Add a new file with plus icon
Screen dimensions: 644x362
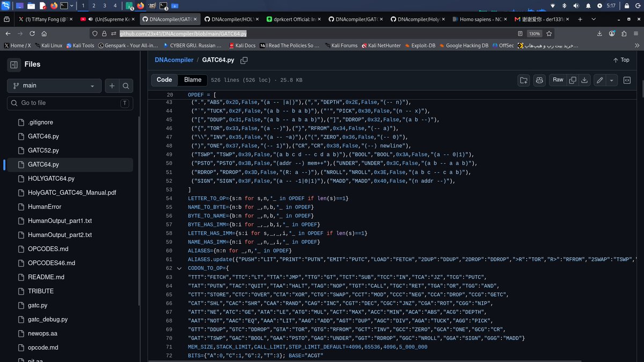[x=112, y=86]
